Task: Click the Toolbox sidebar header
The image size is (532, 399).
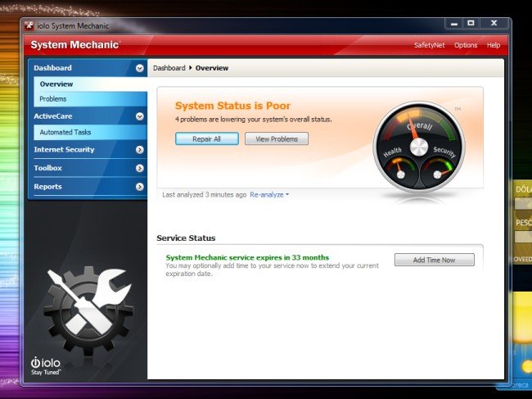Action: [x=88, y=168]
